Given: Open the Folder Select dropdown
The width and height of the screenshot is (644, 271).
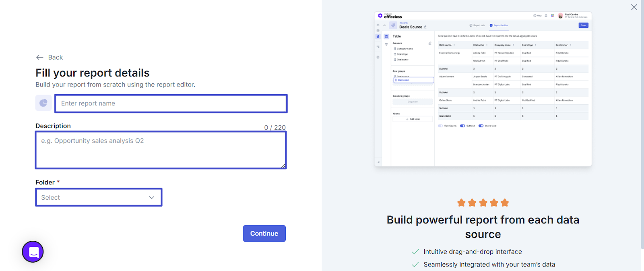Looking at the screenshot, I should click(x=99, y=197).
